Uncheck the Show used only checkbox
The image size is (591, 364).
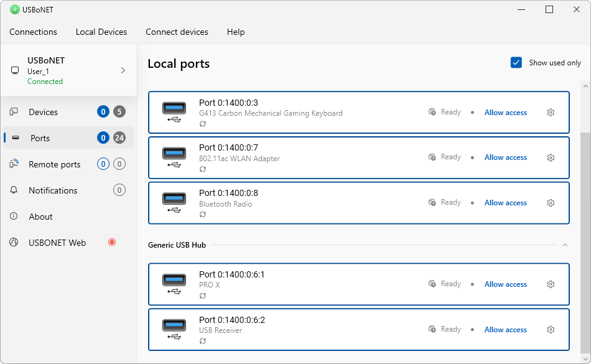click(x=516, y=63)
